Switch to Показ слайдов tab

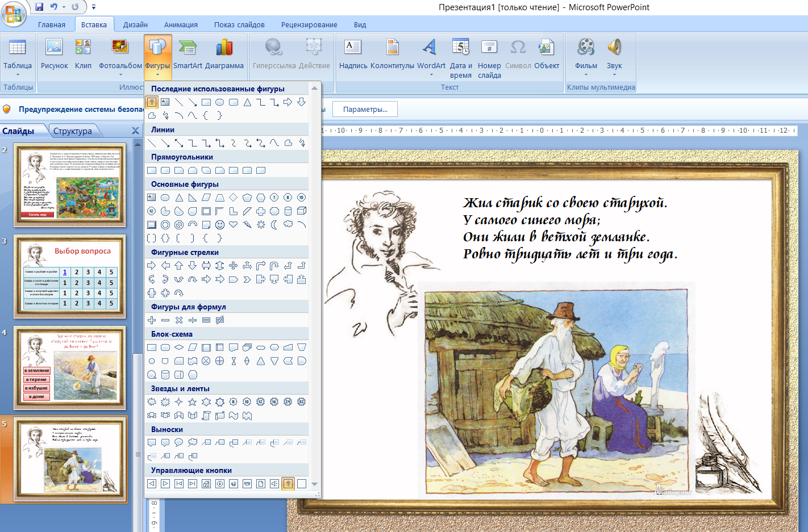point(239,24)
